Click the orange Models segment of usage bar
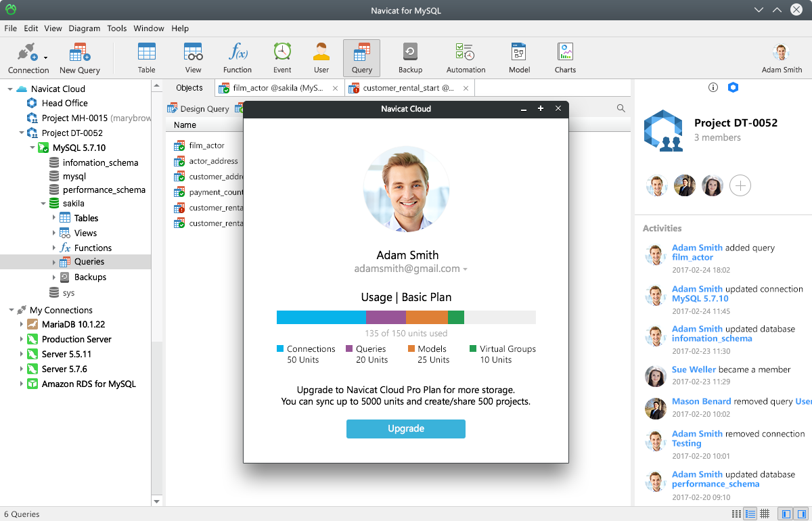The width and height of the screenshot is (812, 521). click(427, 317)
